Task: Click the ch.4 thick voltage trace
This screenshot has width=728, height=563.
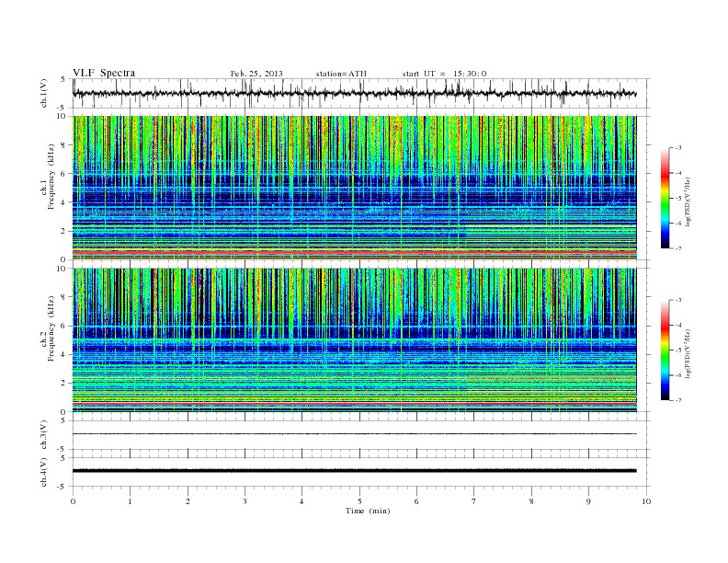Action: [x=354, y=471]
